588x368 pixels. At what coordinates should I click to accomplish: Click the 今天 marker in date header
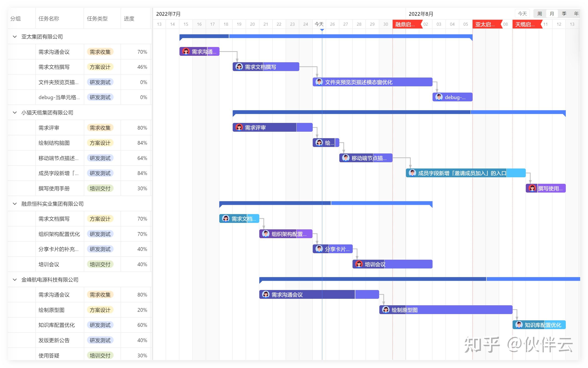(319, 24)
